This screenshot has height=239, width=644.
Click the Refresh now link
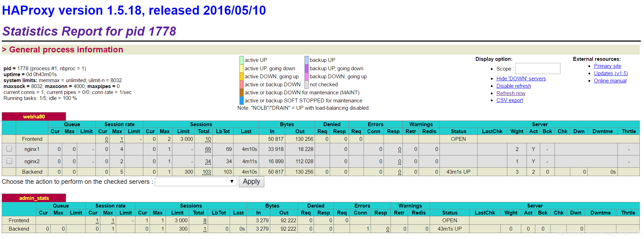tap(511, 93)
